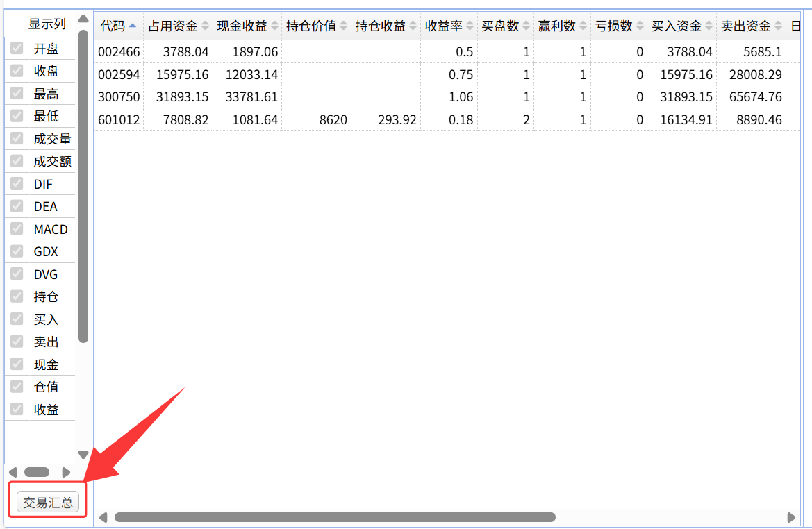Toggle the 卖出 column checkbox

[x=17, y=341]
